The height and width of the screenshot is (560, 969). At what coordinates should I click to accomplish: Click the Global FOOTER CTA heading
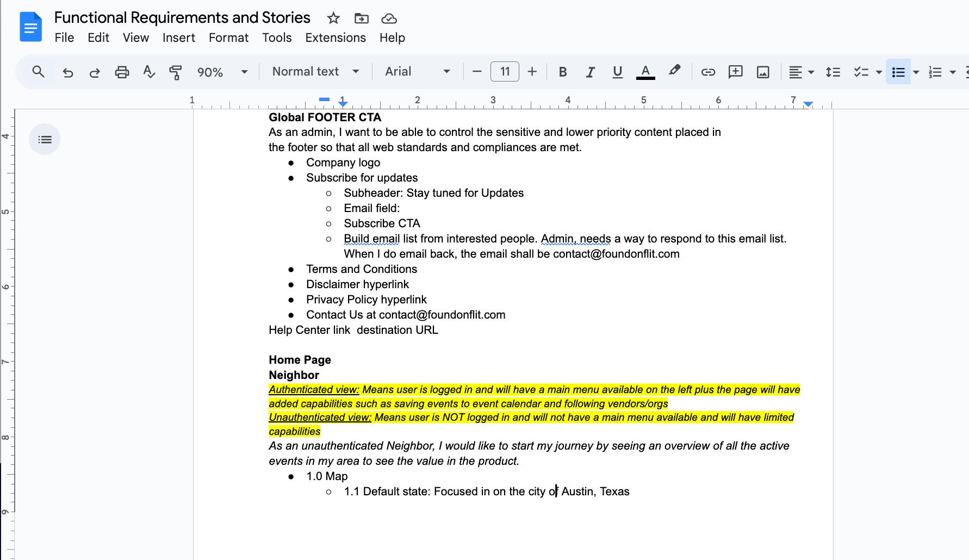(x=325, y=117)
